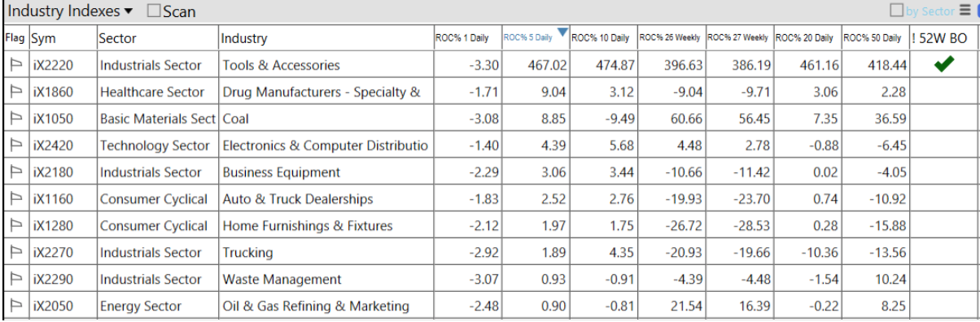Image resolution: width=980 pixels, height=322 pixels.
Task: Flag the iX2180 Business Equipment row
Action: pos(15,172)
